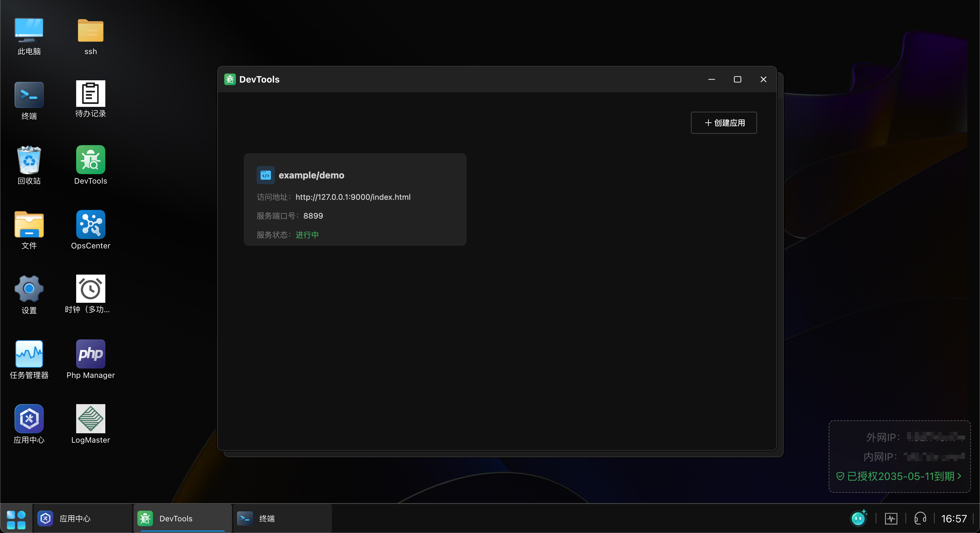Select the example/demo app title
980x533 pixels.
tap(311, 175)
